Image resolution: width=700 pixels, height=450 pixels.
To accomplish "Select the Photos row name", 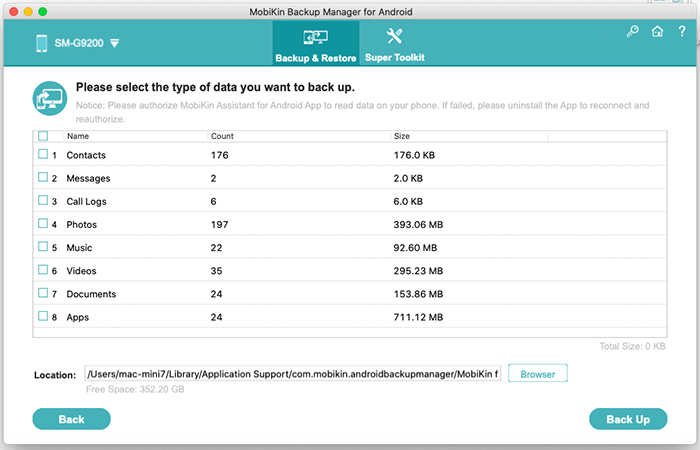I will [x=82, y=225].
